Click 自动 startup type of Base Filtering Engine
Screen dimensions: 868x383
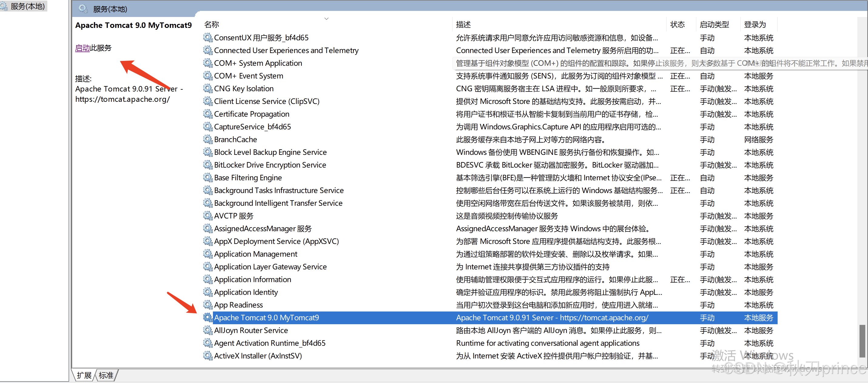click(707, 177)
